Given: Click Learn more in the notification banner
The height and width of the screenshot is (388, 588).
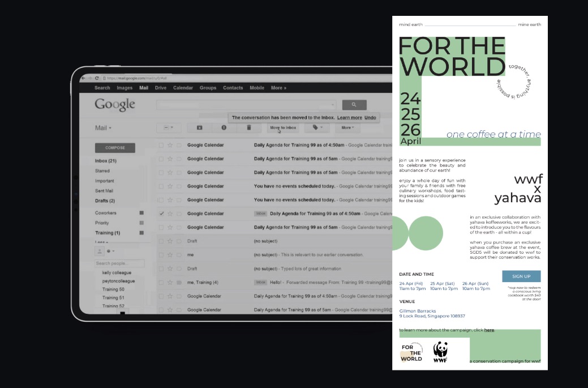Looking at the screenshot, I should 350,117.
